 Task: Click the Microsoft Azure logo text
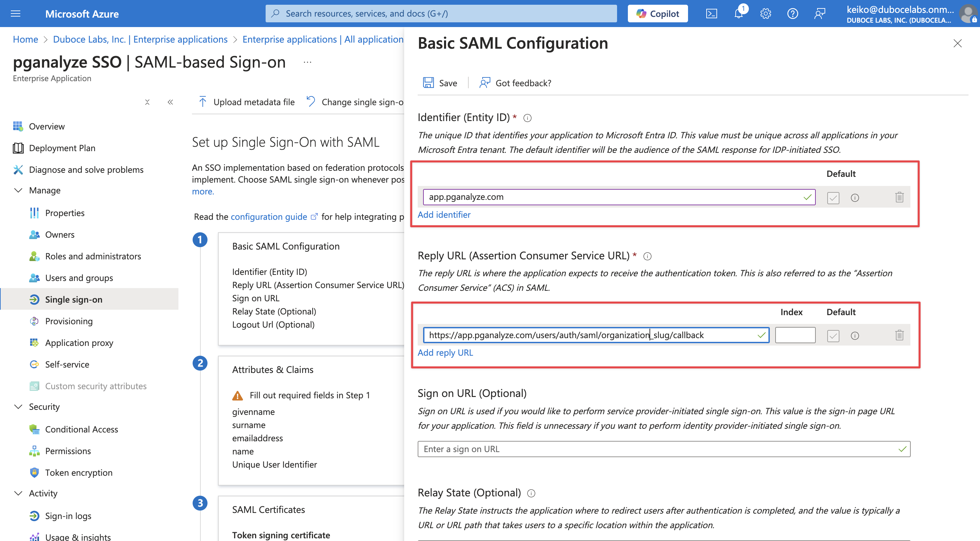click(82, 14)
